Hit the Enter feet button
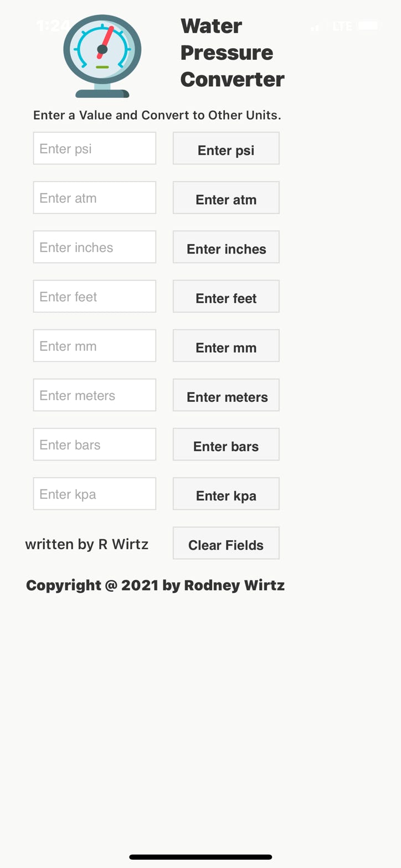401x868 pixels. click(x=226, y=296)
